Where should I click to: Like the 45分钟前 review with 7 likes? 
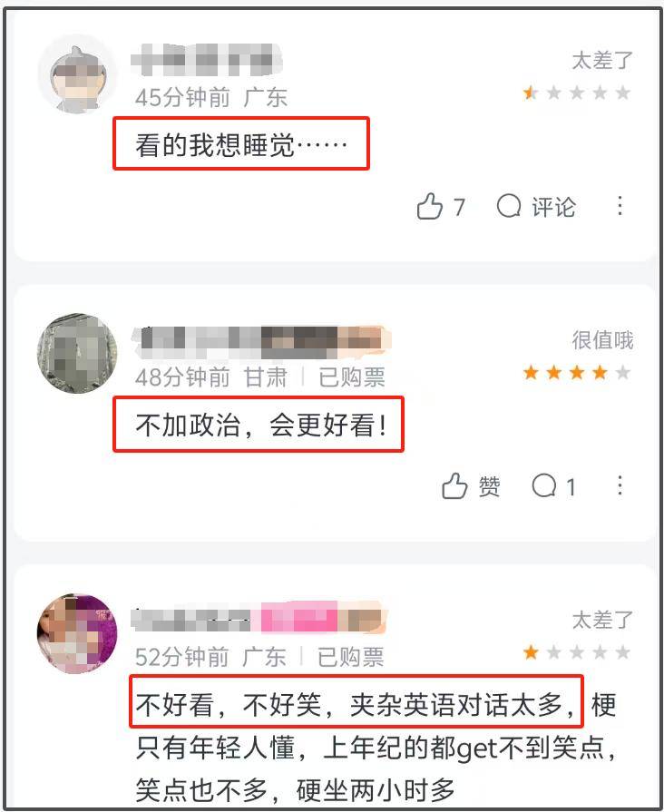(441, 207)
